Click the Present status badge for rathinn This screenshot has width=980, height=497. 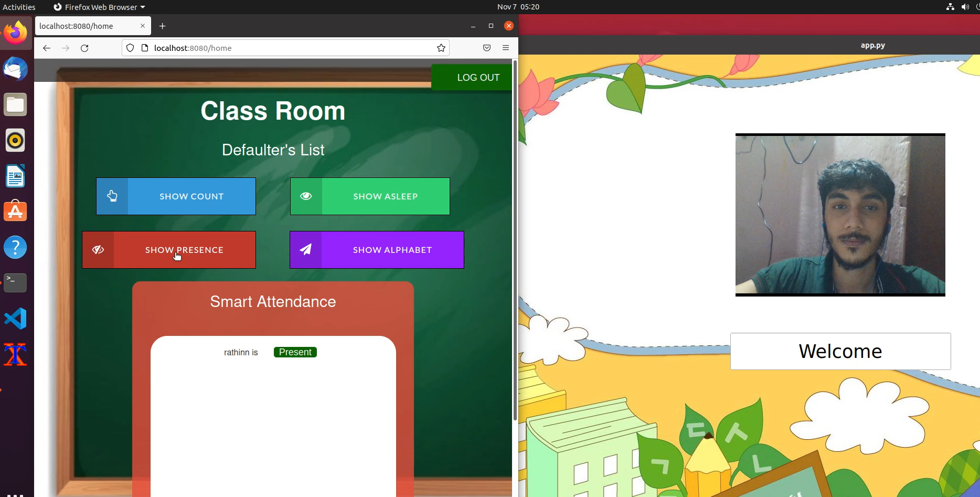pos(295,352)
